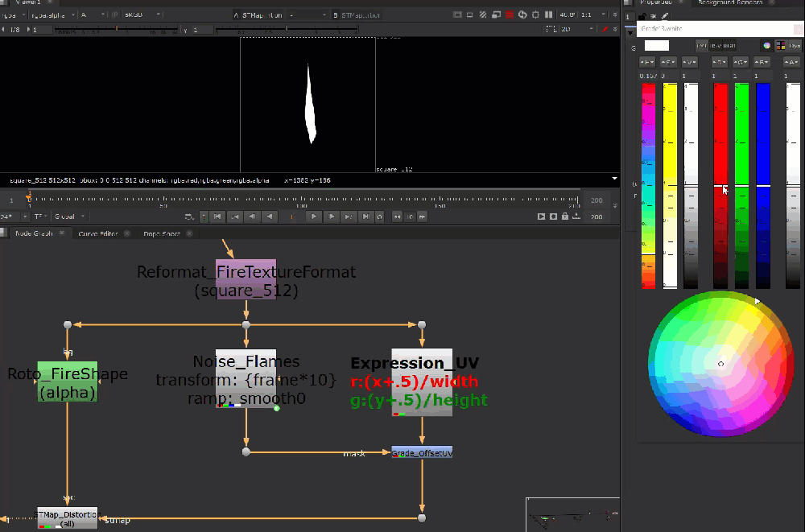Viewport: 805px width, 532px height.
Task: Open the color wheel toggle icon in picker
Action: click(767, 46)
